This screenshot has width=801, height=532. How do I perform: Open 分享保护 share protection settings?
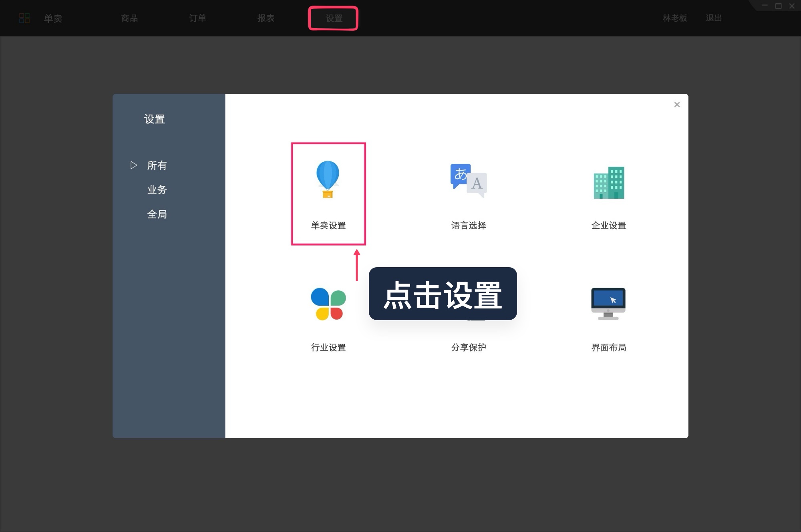coord(469,347)
